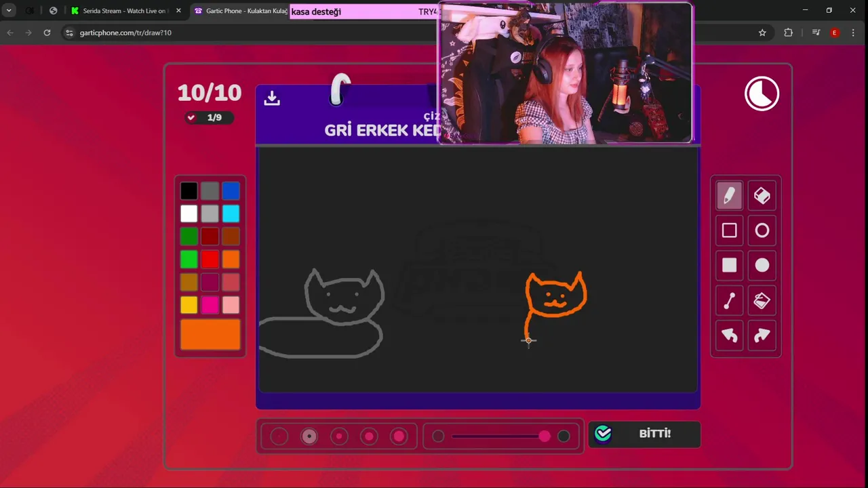868x488 pixels.
Task: Pick the maroon purple color swatch
Action: tap(210, 282)
